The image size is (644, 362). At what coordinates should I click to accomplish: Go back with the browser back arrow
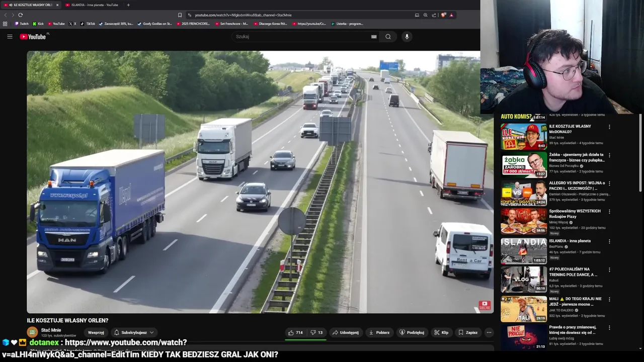[x=6, y=15]
